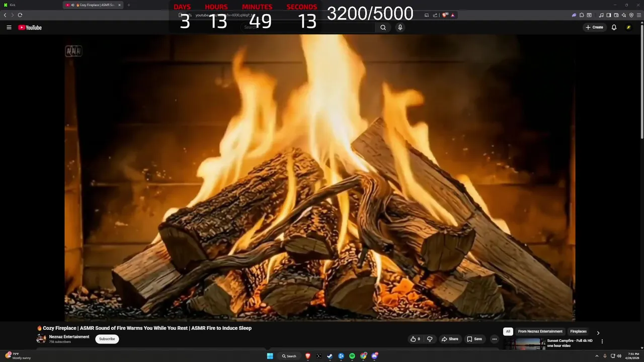This screenshot has width=644, height=362.
Task: Open the Brave Wallet icon
Action: click(616, 15)
